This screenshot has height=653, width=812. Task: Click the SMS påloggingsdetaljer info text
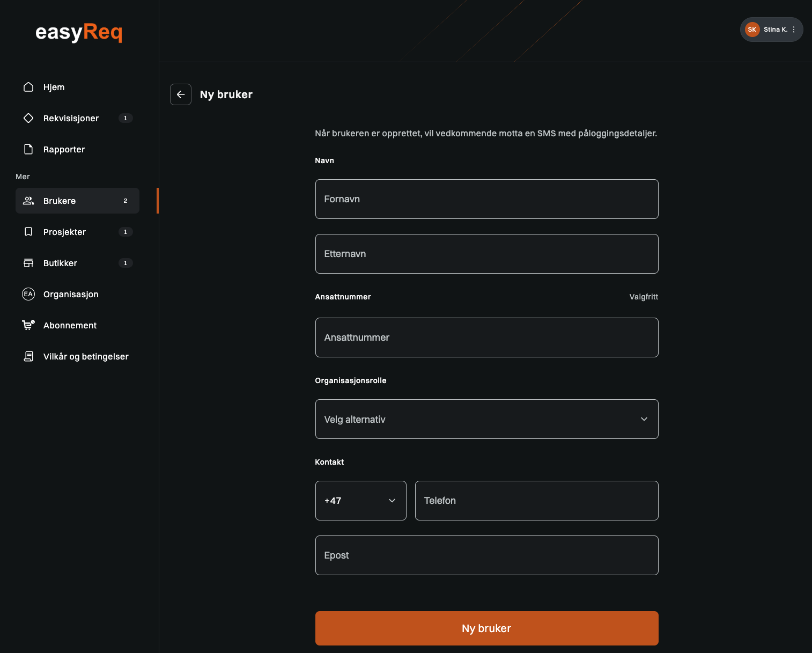(x=486, y=133)
